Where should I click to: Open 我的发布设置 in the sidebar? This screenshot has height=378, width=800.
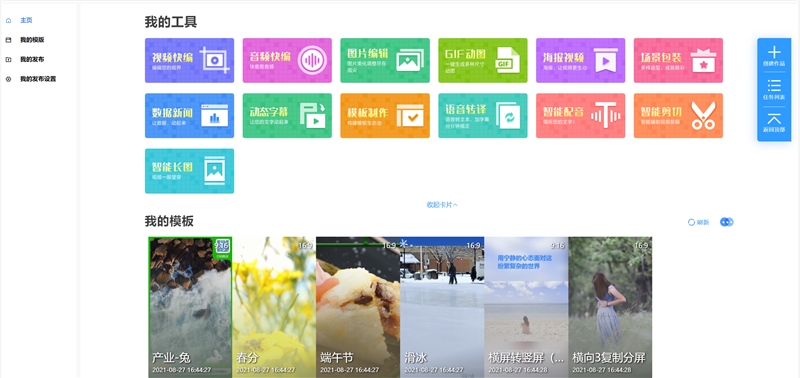click(x=38, y=79)
